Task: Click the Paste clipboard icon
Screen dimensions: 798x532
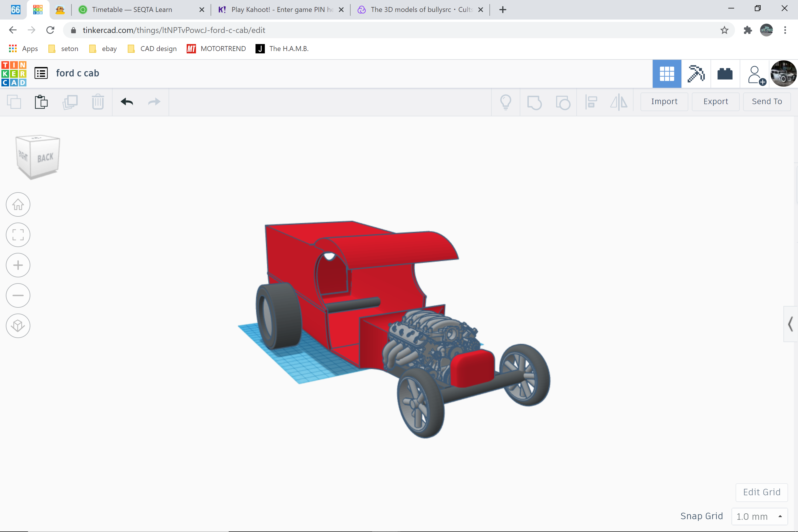Action: pyautogui.click(x=41, y=102)
